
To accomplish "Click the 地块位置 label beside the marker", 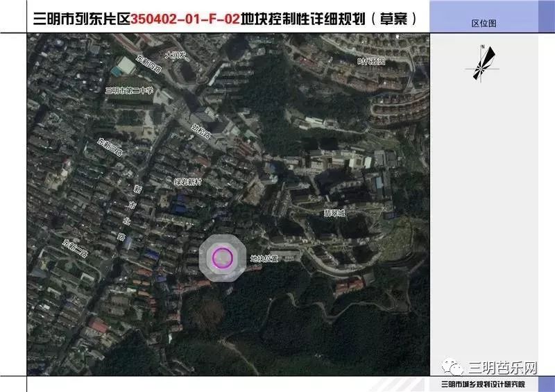I will coord(264,259).
